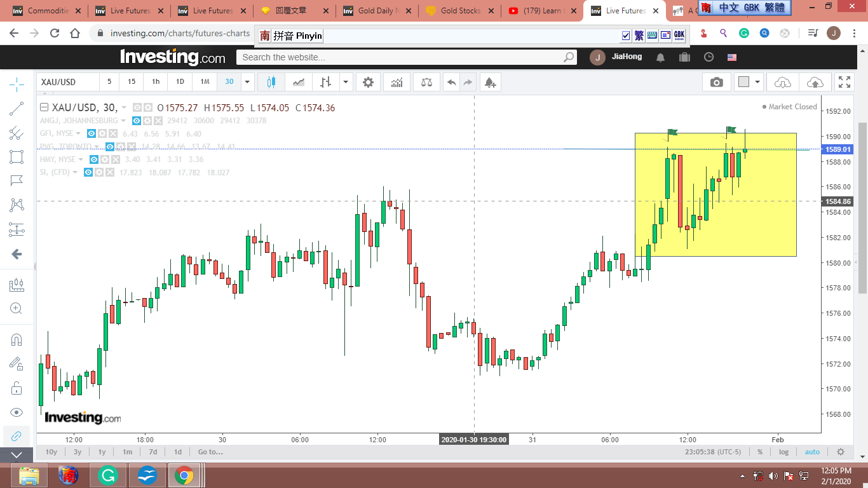The width and height of the screenshot is (868, 488).
Task: Switch chart style to candlesticks
Action: 272,82
